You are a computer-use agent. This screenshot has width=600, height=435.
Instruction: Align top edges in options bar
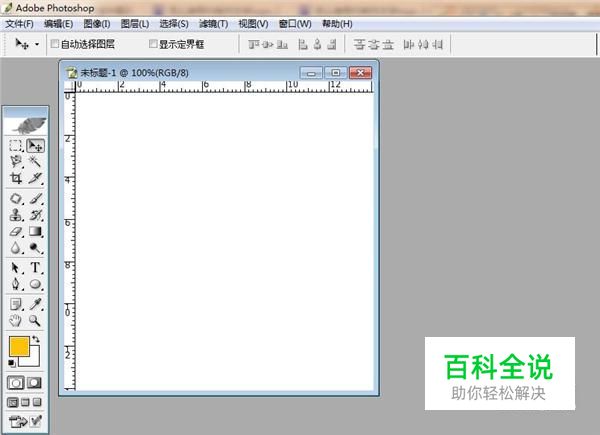(x=253, y=45)
